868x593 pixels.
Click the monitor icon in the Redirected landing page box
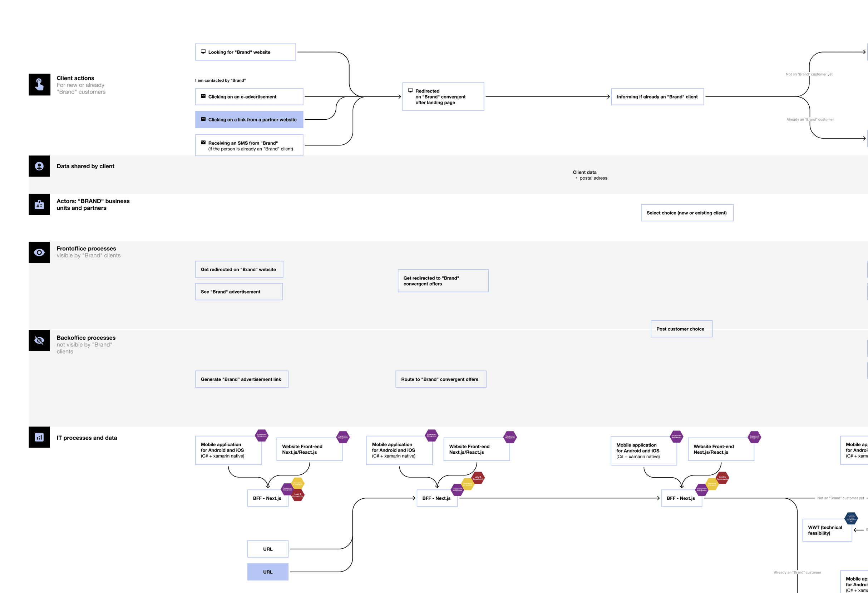click(x=410, y=90)
